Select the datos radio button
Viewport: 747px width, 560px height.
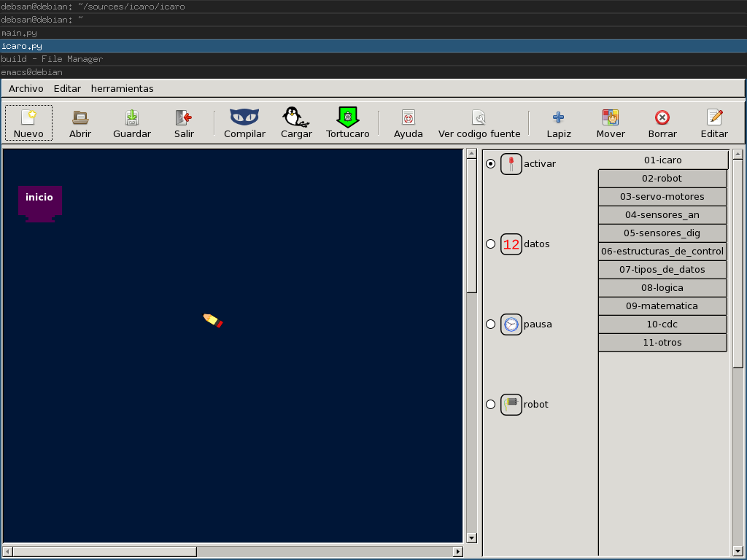tap(491, 244)
